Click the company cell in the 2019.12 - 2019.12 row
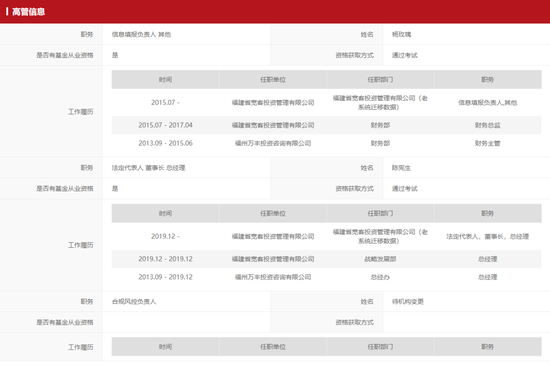The height and width of the screenshot is (372, 550). [x=273, y=259]
